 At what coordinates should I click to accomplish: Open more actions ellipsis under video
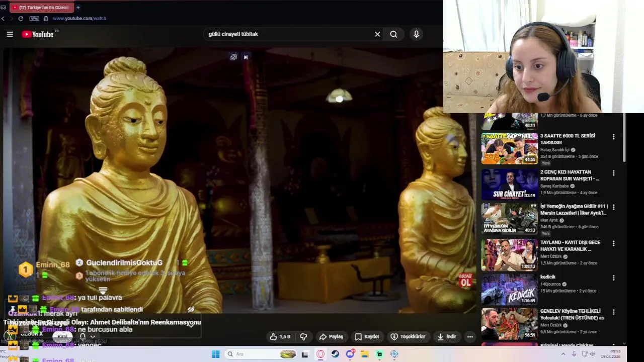coord(470,337)
